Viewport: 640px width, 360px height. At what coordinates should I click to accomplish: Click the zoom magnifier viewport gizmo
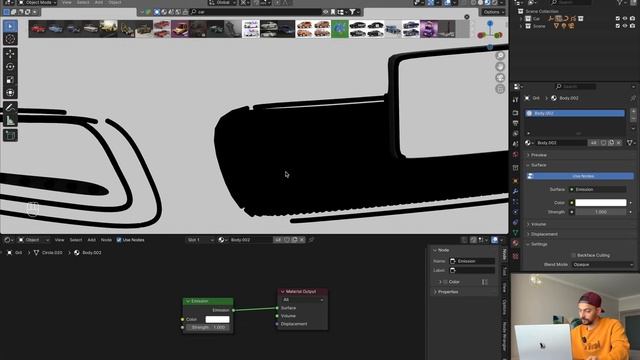pos(500,56)
